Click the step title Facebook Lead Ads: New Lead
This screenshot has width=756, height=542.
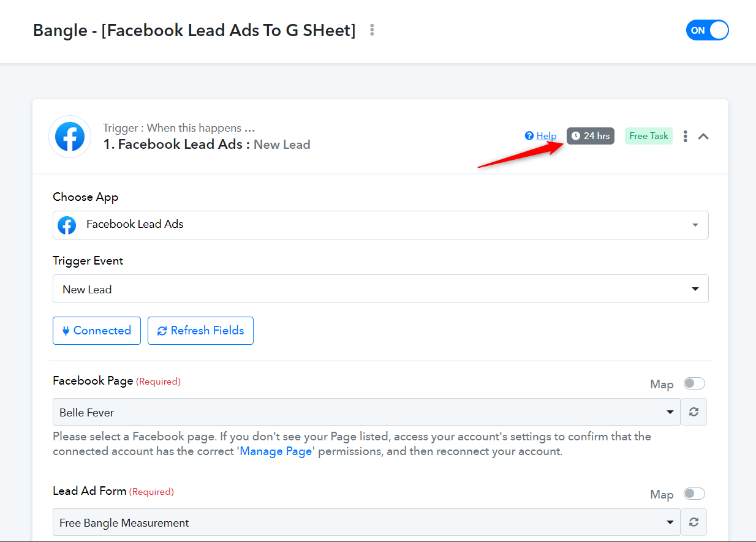click(x=208, y=145)
